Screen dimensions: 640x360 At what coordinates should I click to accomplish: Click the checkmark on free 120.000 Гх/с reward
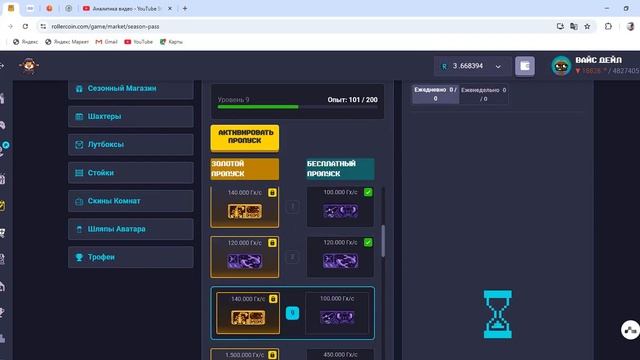tap(368, 242)
